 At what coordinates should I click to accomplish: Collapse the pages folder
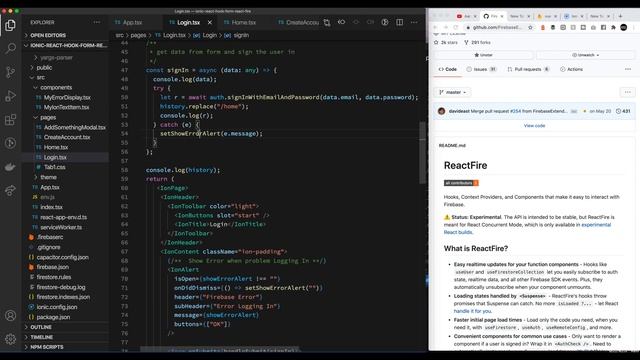point(48,117)
